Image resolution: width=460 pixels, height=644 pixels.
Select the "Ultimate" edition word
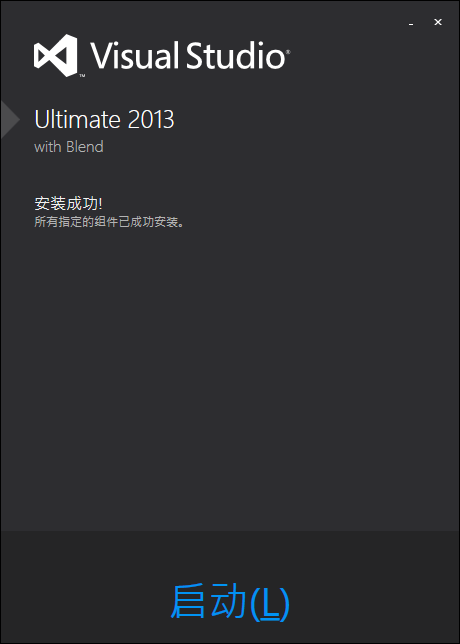pyautogui.click(x=78, y=120)
